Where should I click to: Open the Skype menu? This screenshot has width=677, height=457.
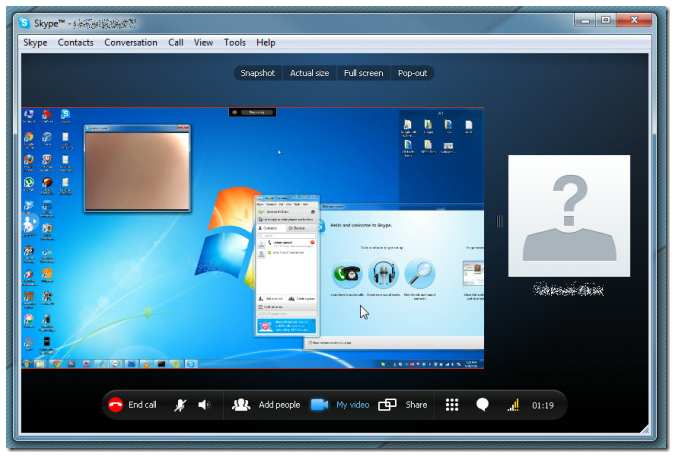coord(35,43)
